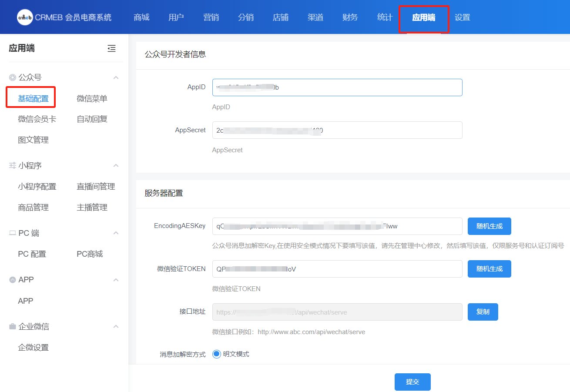Go to 直播间管理 sidebar item
The width and height of the screenshot is (570, 392).
click(96, 187)
